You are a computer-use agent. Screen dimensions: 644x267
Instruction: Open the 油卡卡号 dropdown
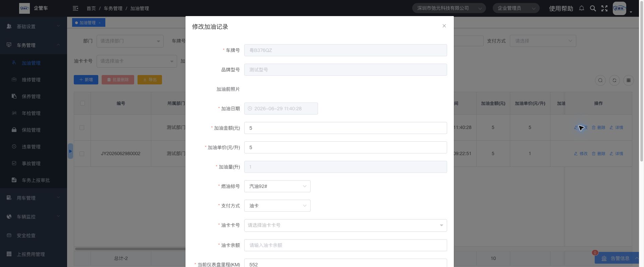tap(345, 225)
